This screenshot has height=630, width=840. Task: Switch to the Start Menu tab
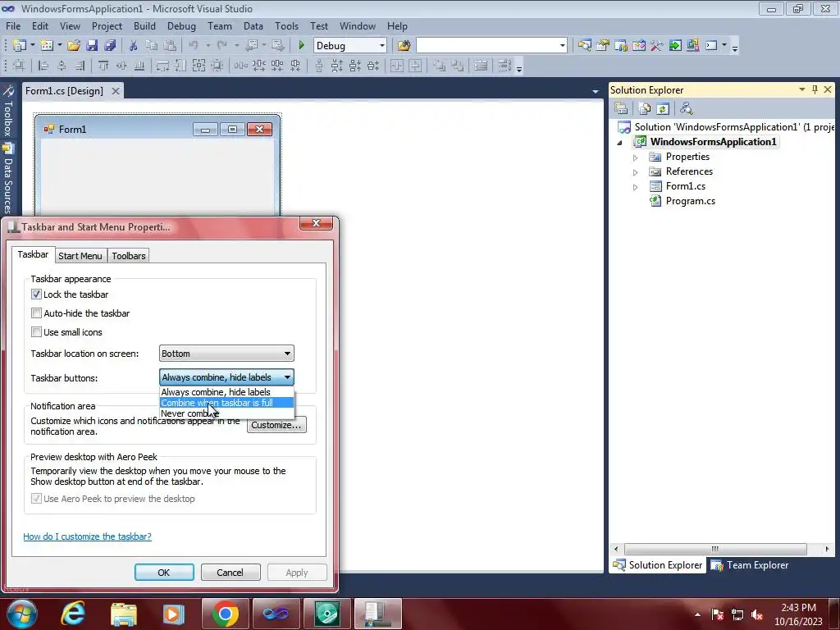[80, 256]
